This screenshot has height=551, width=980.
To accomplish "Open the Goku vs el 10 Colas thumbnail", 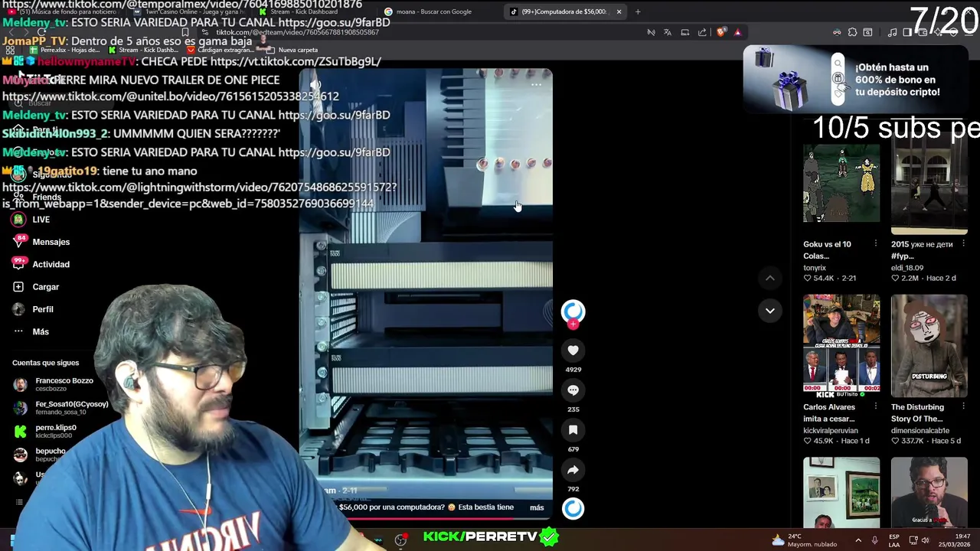I will click(x=841, y=183).
